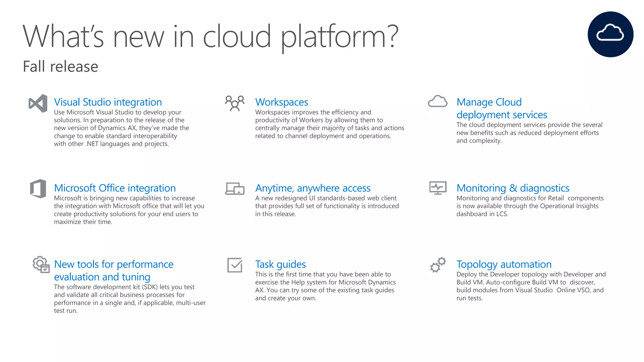Viewport: 644px width, 362px height.
Task: Select Manage Cloud deployment services heading
Action: (502, 108)
